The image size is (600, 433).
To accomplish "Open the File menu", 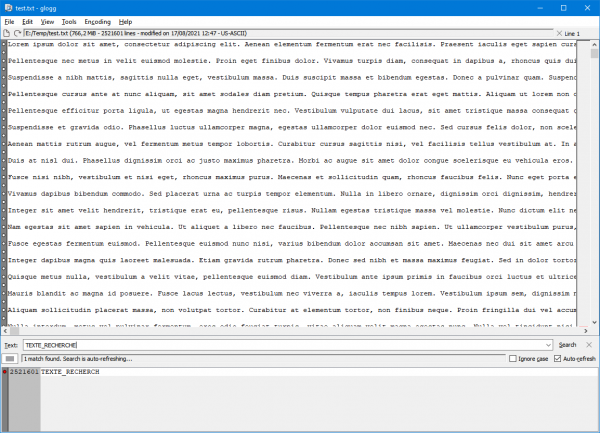I will (9, 20).
